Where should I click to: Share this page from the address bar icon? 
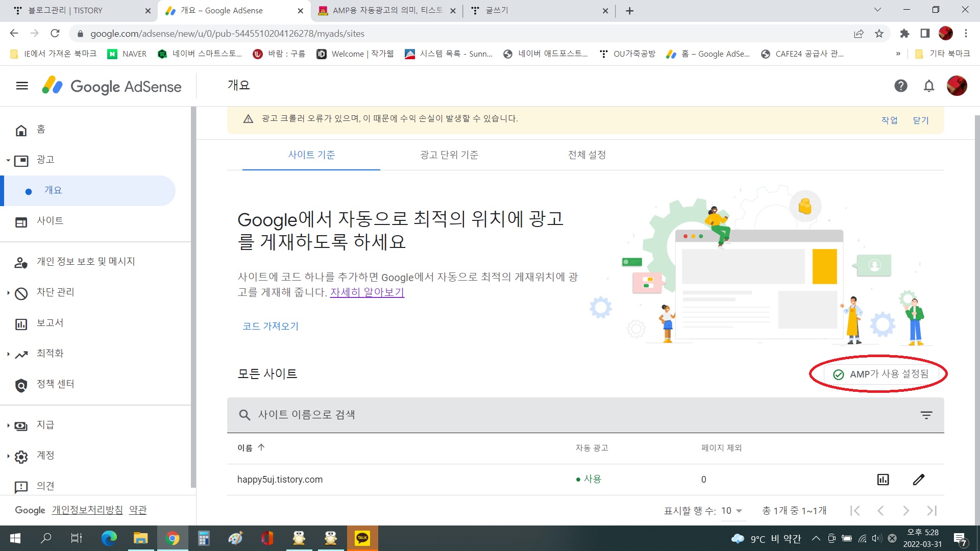tap(859, 34)
